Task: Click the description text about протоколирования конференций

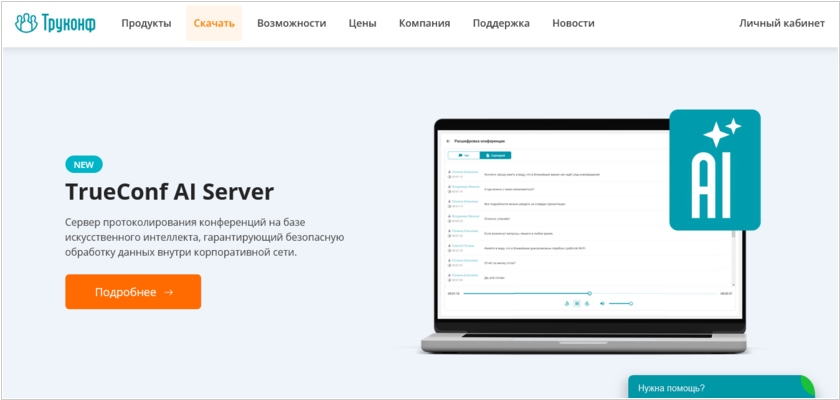Action: 205,237
